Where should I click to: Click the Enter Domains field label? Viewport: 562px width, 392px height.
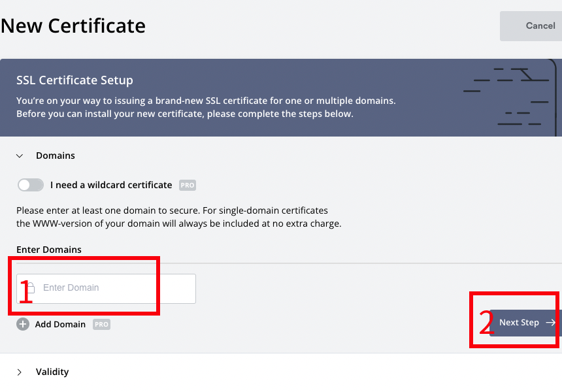click(x=49, y=250)
